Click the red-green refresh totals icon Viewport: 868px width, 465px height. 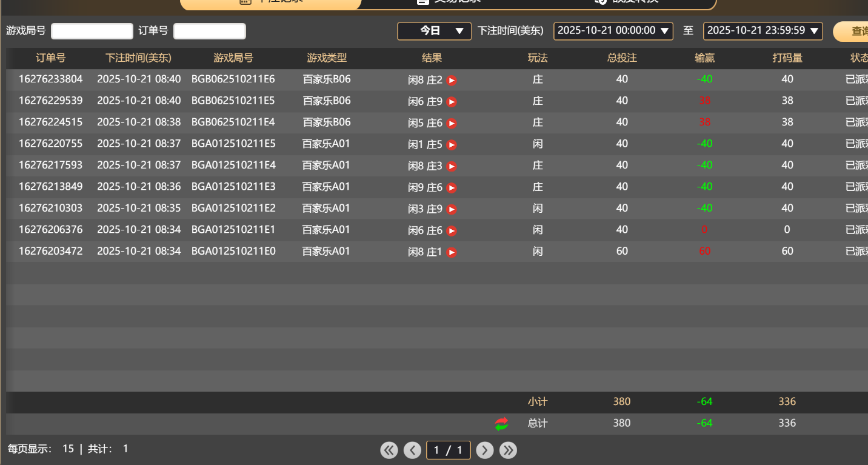pyautogui.click(x=501, y=424)
